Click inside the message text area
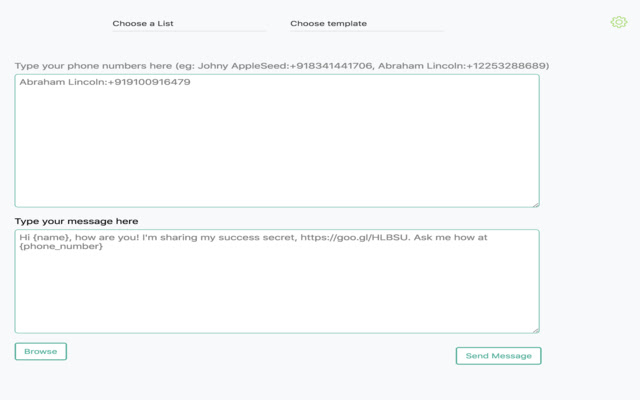This screenshot has height=400, width=640. [x=277, y=290]
